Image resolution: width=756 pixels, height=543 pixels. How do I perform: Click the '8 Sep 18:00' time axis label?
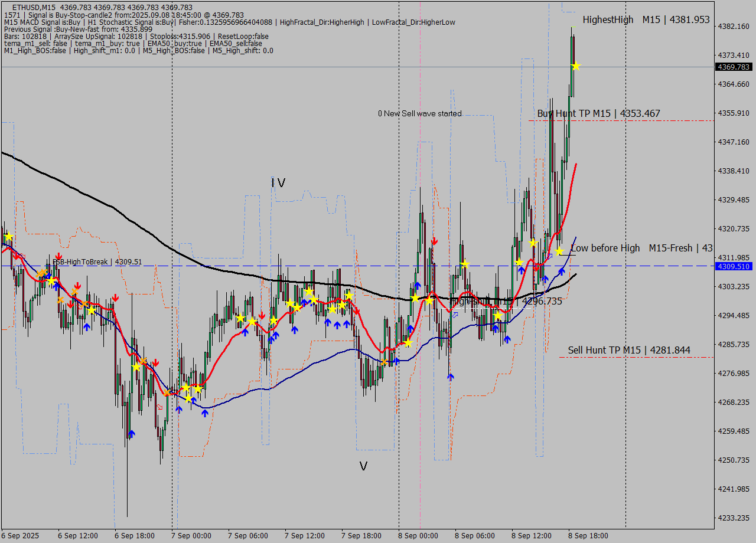pyautogui.click(x=588, y=535)
